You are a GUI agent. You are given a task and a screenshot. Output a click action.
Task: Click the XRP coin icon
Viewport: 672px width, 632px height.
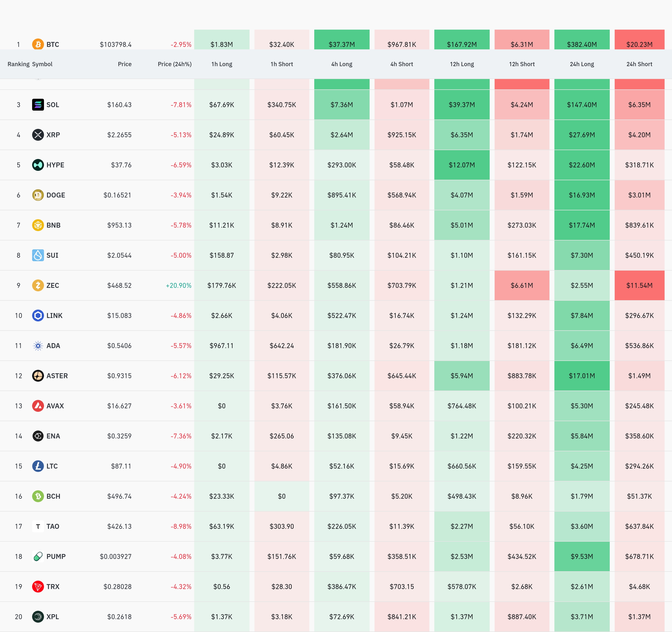[x=38, y=135]
